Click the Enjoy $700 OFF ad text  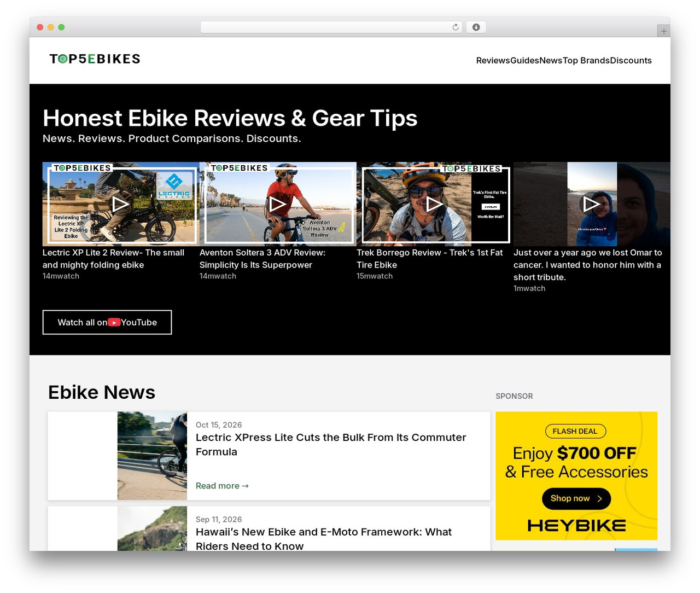pyautogui.click(x=575, y=453)
